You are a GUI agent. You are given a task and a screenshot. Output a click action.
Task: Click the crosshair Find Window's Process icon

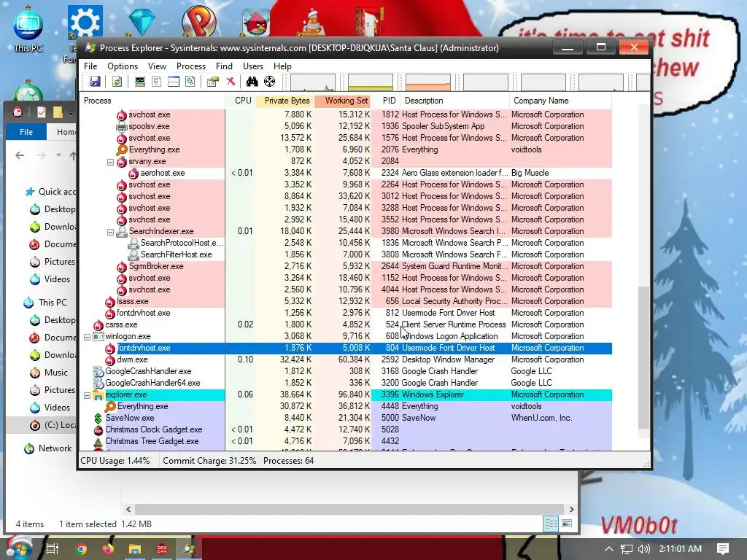[270, 82]
